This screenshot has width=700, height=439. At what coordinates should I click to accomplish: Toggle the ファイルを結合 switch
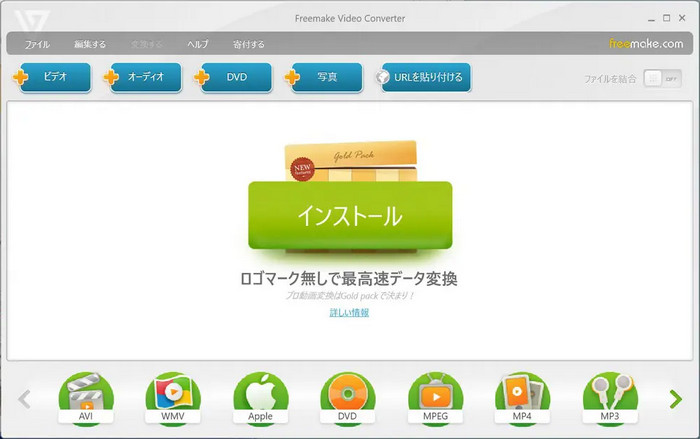pyautogui.click(x=662, y=79)
